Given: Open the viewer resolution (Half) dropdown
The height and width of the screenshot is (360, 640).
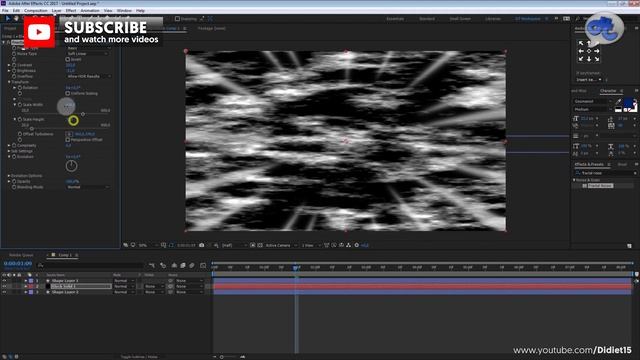Looking at the screenshot, I should tap(234, 245).
